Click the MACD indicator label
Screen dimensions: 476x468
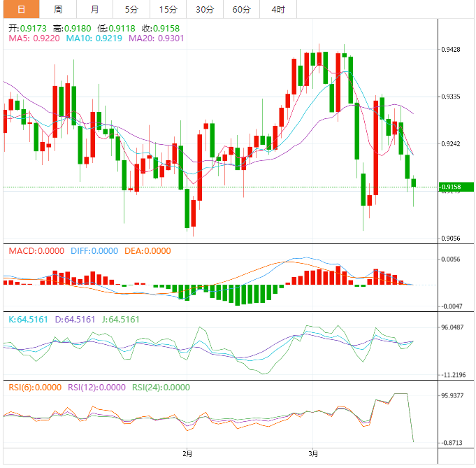point(35,250)
